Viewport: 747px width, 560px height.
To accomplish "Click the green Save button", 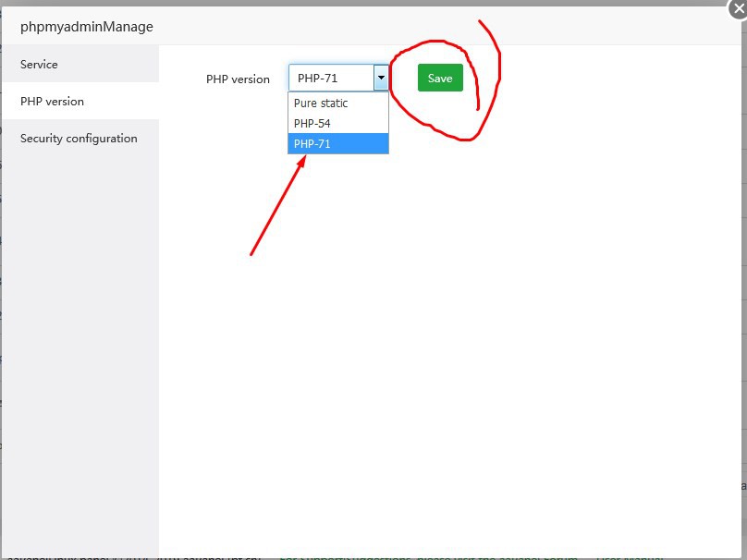I will [440, 78].
